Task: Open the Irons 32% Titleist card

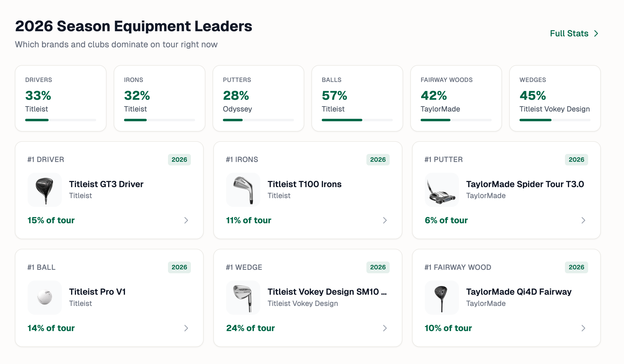Action: point(159,98)
